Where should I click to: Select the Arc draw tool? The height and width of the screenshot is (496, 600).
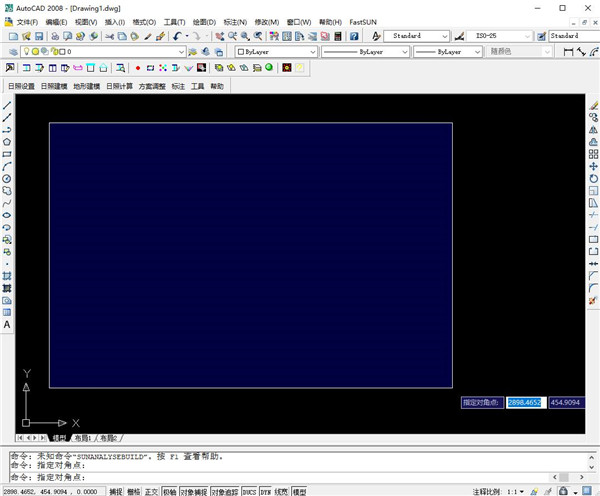[7, 166]
